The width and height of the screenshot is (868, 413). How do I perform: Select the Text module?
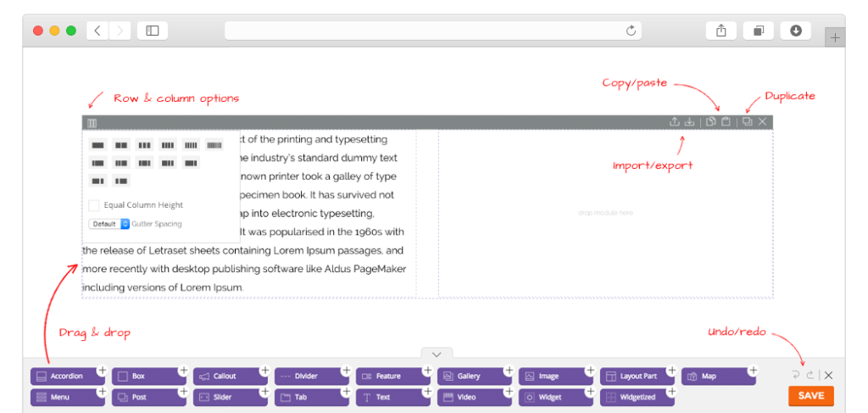(392, 398)
